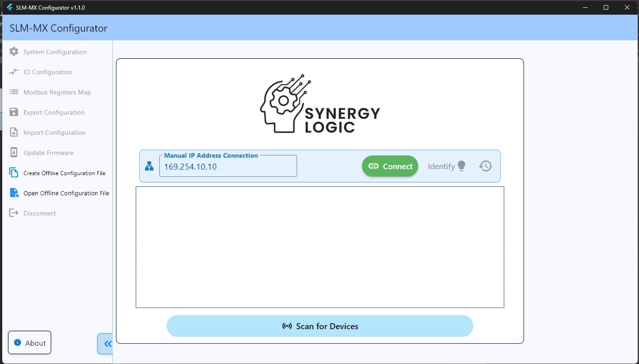Click the Modbus Registers Map list icon
This screenshot has width=639, height=364.
tap(14, 92)
